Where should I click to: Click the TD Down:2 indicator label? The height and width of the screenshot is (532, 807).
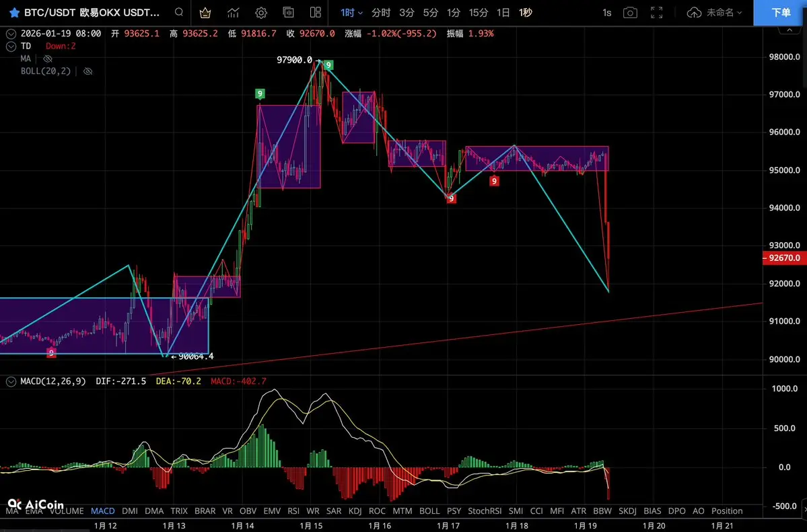pos(48,46)
